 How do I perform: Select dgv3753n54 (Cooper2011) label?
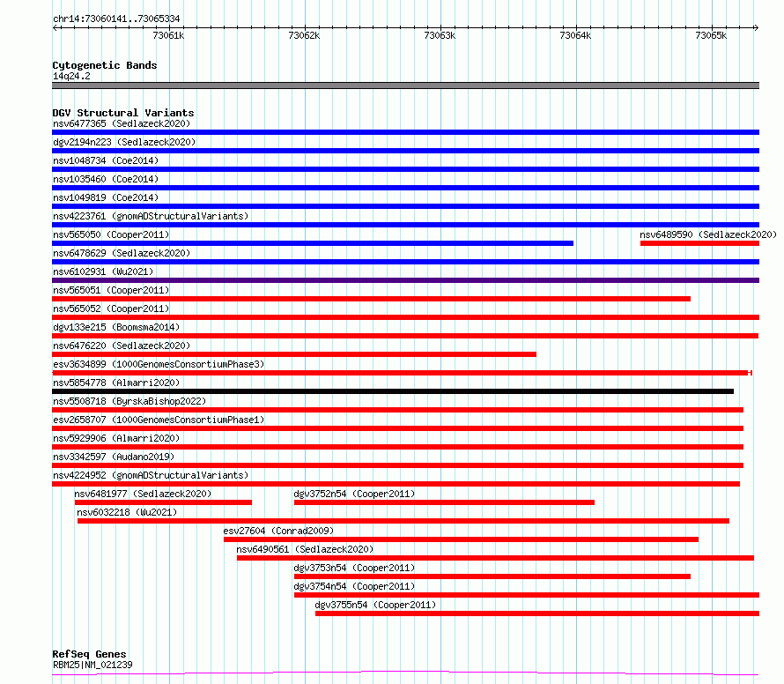pos(354,568)
